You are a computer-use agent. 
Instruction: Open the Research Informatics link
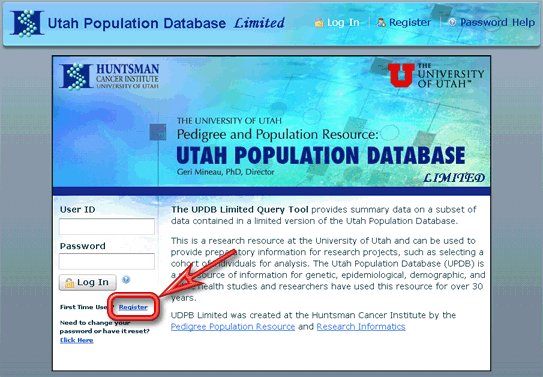coord(361,326)
